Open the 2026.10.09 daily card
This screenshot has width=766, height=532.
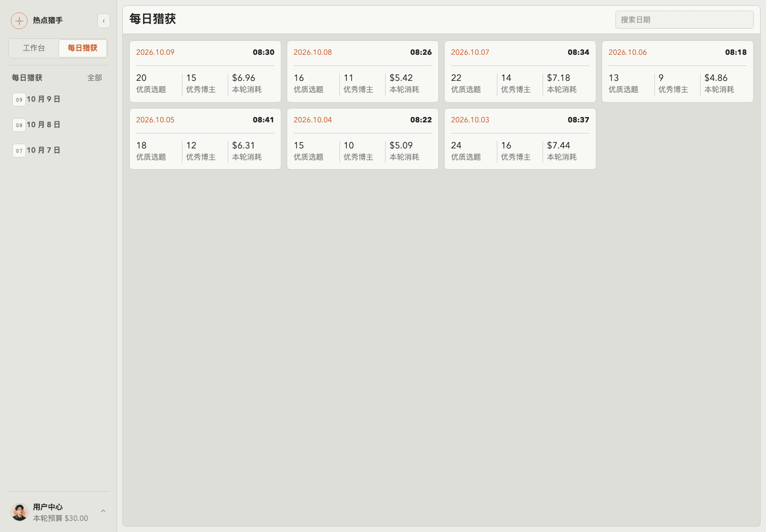click(205, 71)
